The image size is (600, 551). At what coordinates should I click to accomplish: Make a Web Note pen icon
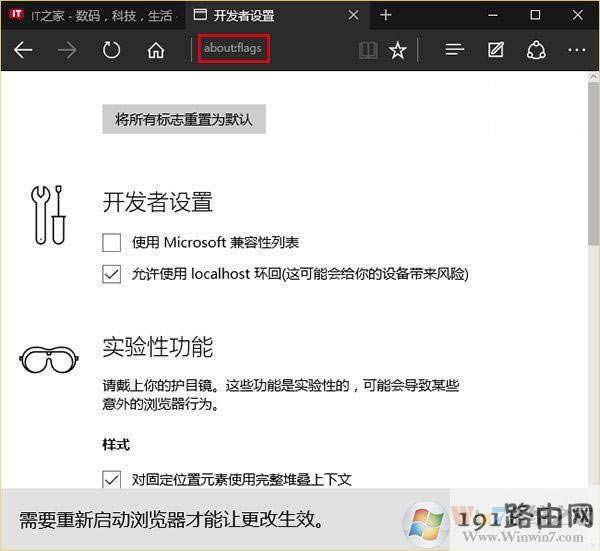(x=495, y=50)
